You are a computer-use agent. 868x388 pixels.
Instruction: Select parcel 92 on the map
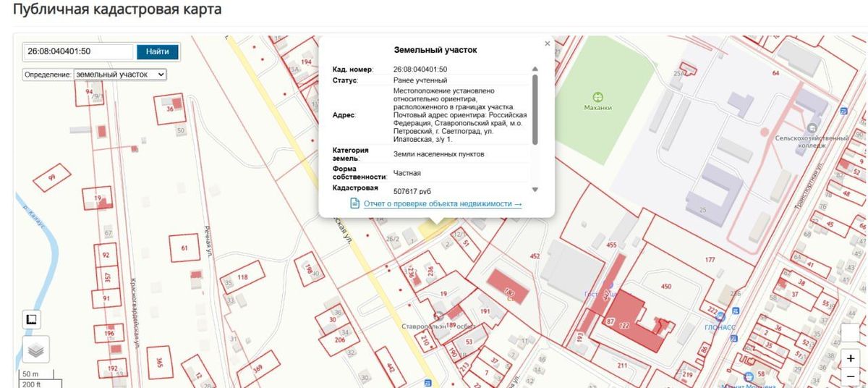point(106,256)
